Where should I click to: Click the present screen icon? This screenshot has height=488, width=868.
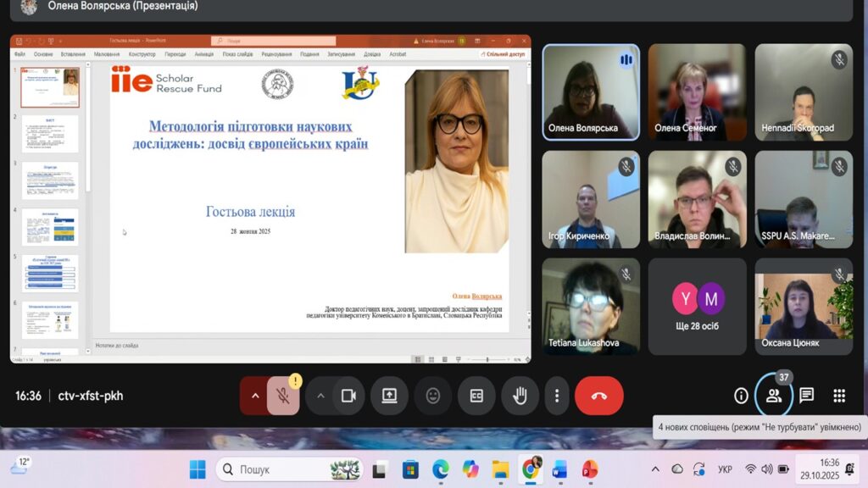pos(389,396)
